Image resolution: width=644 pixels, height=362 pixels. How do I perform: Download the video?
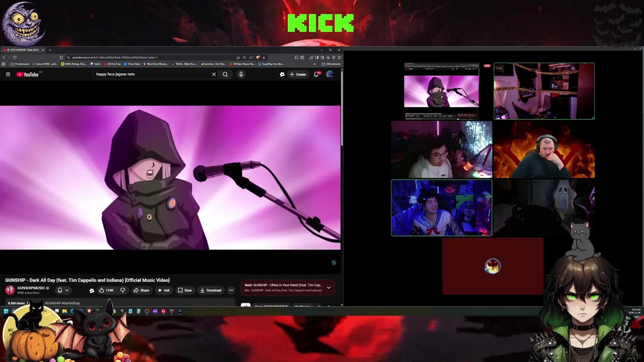[x=210, y=290]
